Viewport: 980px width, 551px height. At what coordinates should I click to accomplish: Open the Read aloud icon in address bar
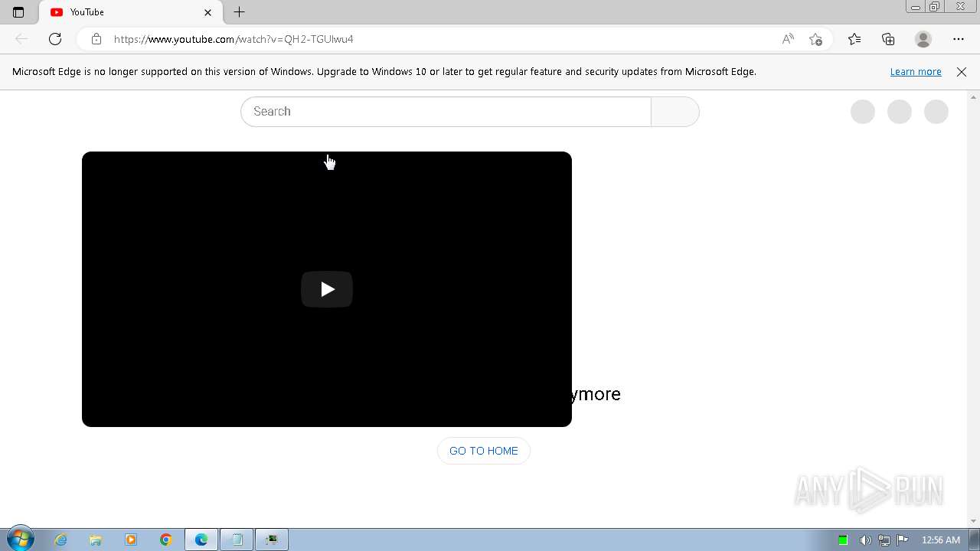pos(788,39)
